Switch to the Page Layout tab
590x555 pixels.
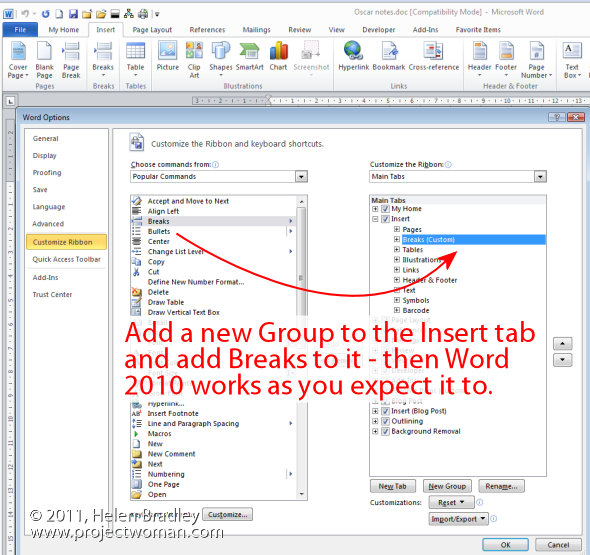click(152, 30)
